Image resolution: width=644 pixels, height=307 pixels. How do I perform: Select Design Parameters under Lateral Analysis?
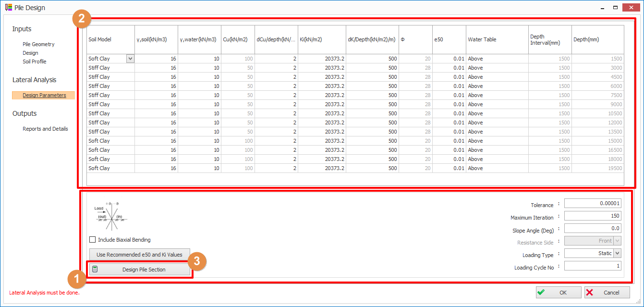coord(44,95)
